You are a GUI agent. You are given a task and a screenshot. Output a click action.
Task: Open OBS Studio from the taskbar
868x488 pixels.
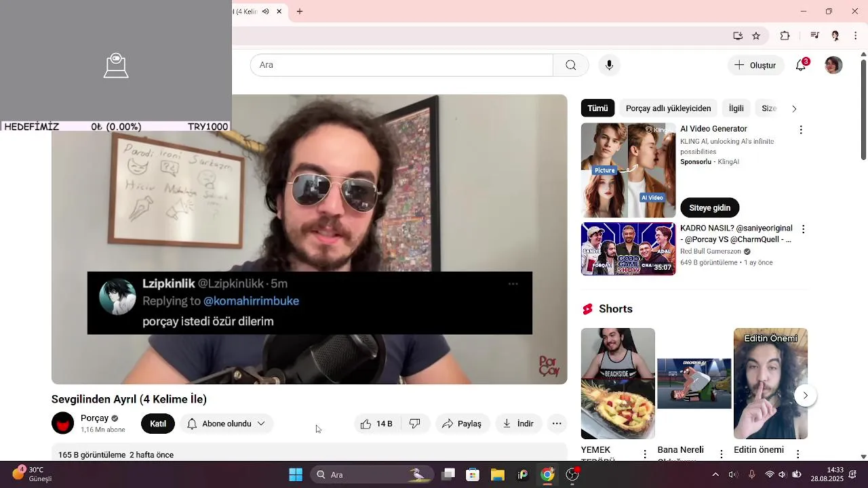coord(572,474)
